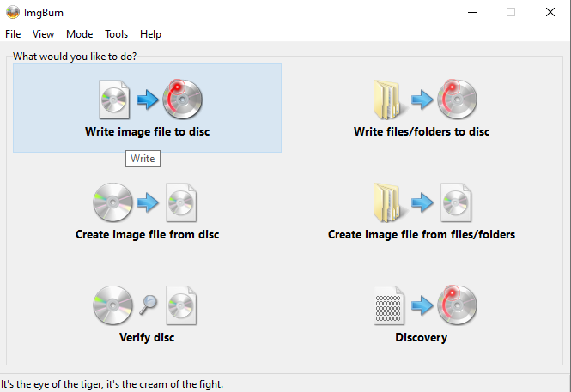Click the blue arrow in Create image file from disc
571x392 pixels.
tap(148, 202)
